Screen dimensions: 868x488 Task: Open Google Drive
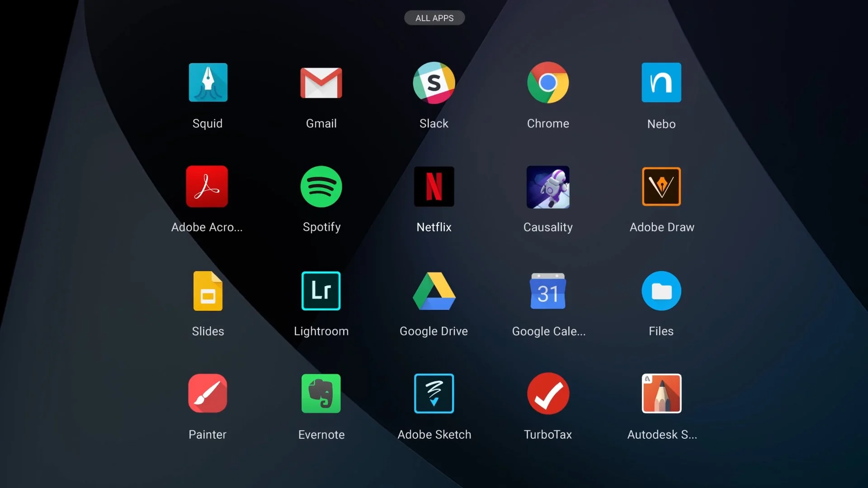click(434, 291)
